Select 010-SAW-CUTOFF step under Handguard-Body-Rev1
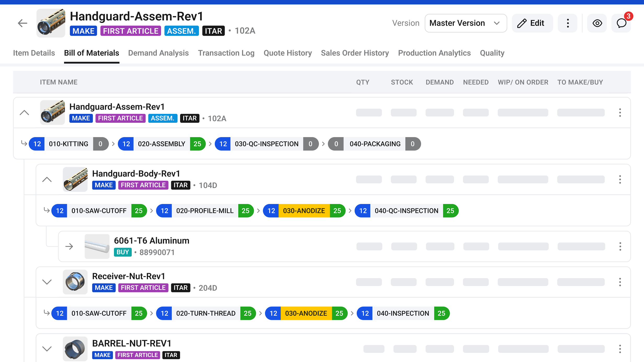 (x=99, y=211)
